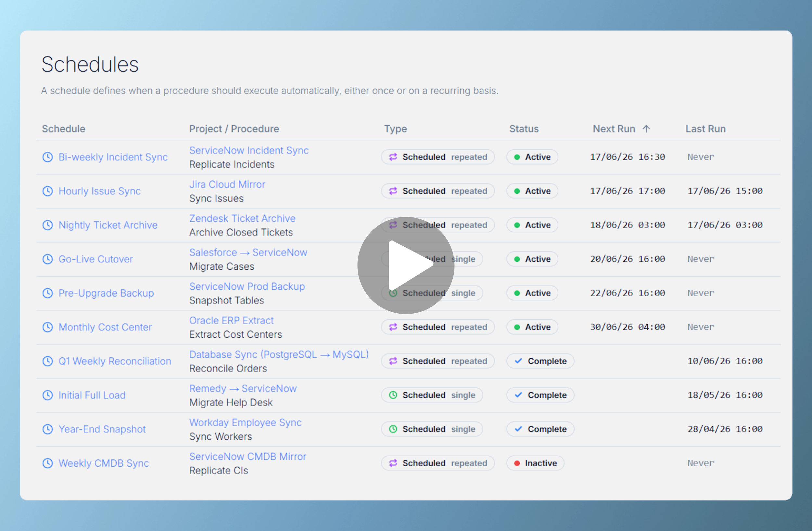The width and height of the screenshot is (812, 531).
Task: Click Last Run value 10/06/26 16:00
Action: pyautogui.click(x=725, y=361)
